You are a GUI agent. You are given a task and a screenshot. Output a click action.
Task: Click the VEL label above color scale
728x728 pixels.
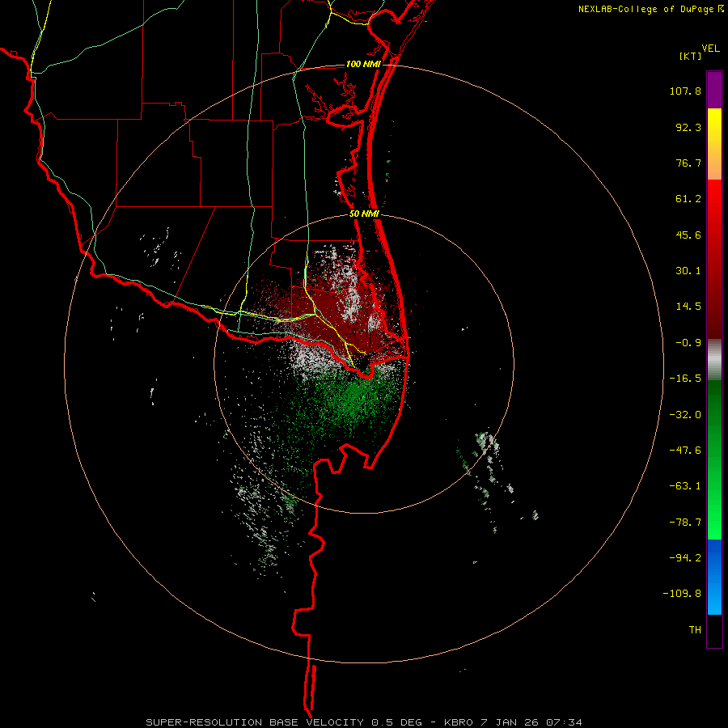[710, 49]
